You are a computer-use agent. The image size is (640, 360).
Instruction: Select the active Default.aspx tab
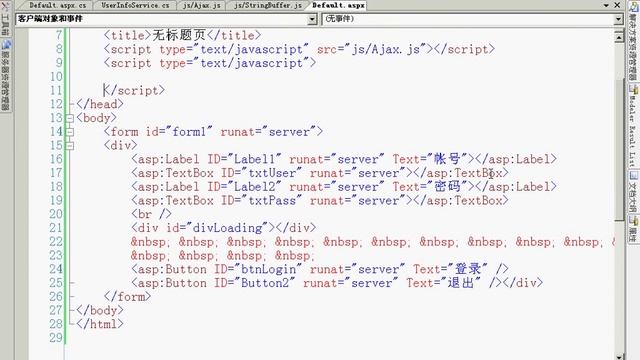(338, 5)
